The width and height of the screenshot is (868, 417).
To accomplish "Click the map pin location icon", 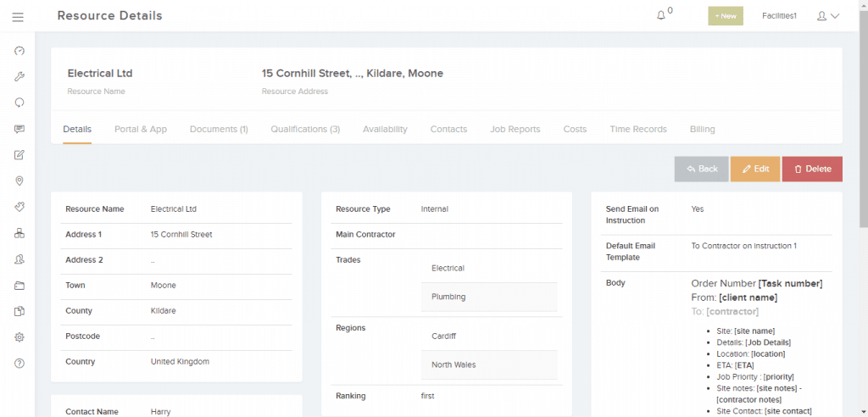I will pos(19,181).
